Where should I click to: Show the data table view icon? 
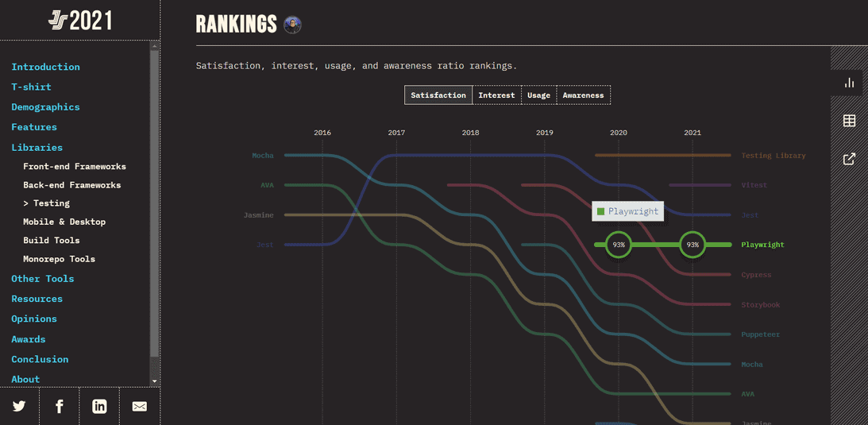pyautogui.click(x=849, y=121)
